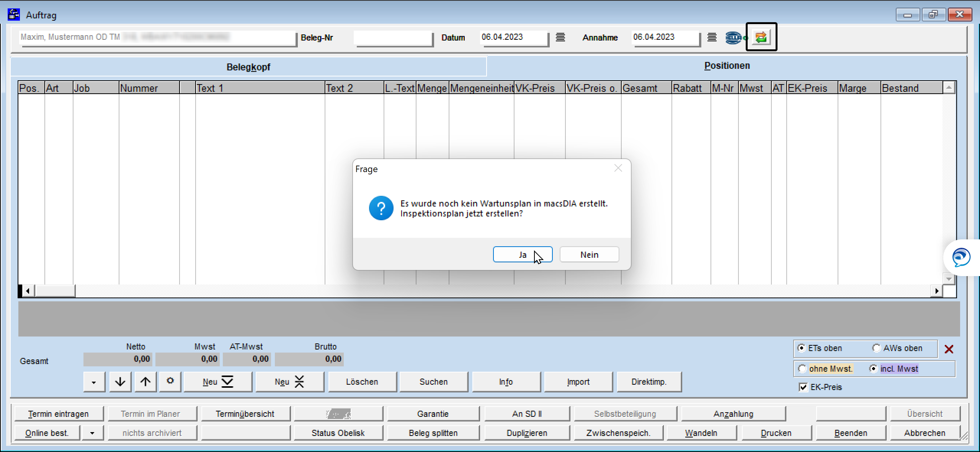This screenshot has height=452, width=980.
Task: Move position up with arrow icon
Action: (145, 382)
